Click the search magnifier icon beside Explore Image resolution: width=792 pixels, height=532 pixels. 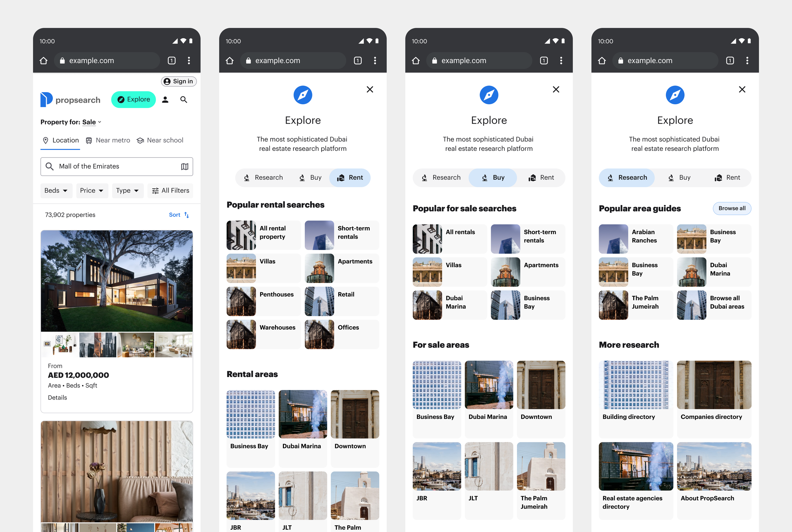click(x=183, y=99)
